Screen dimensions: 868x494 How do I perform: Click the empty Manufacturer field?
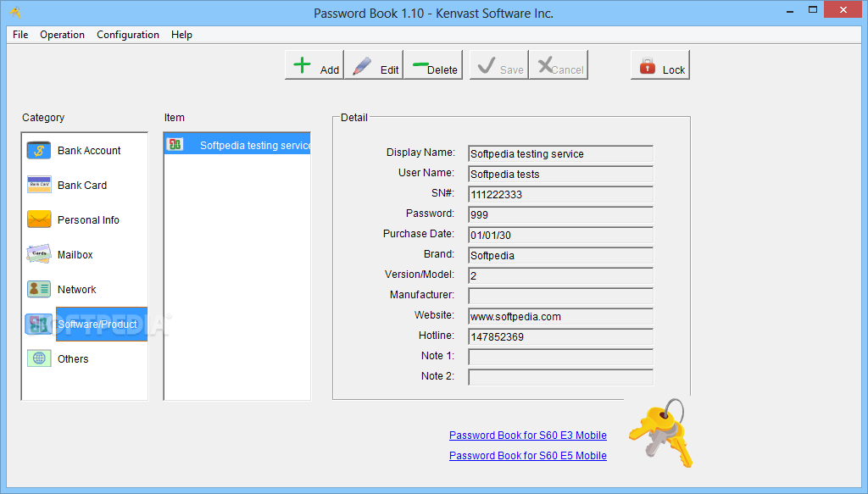pyautogui.click(x=560, y=296)
